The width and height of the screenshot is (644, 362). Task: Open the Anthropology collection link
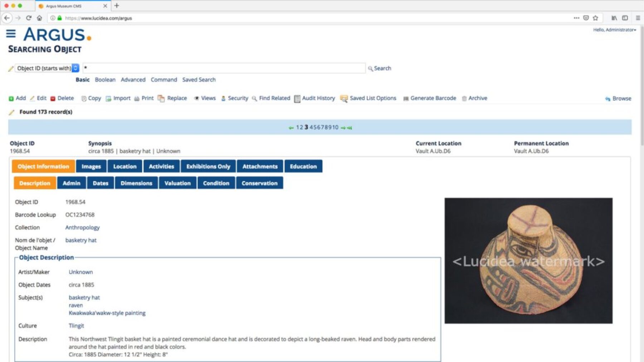pyautogui.click(x=82, y=228)
